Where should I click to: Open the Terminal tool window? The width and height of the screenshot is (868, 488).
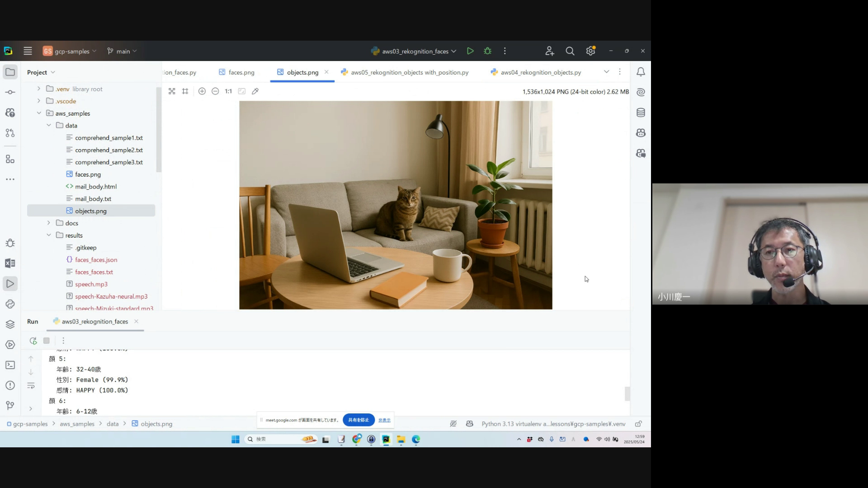point(10,365)
